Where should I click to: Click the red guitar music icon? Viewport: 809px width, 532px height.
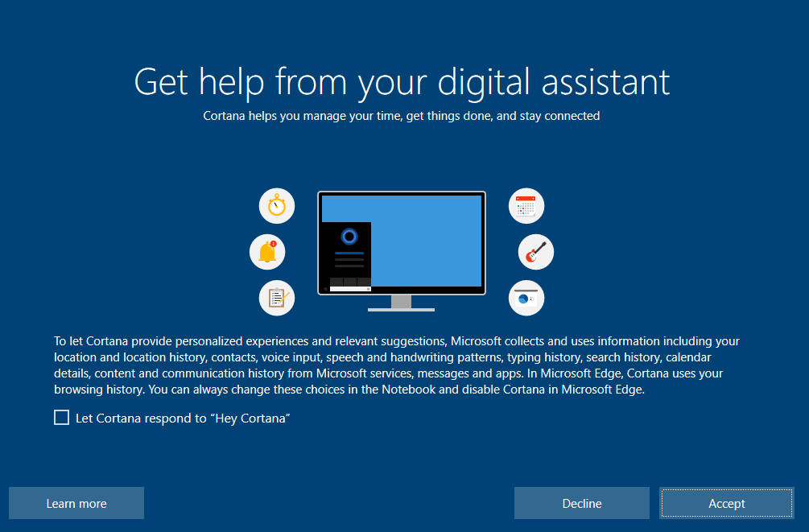535,252
